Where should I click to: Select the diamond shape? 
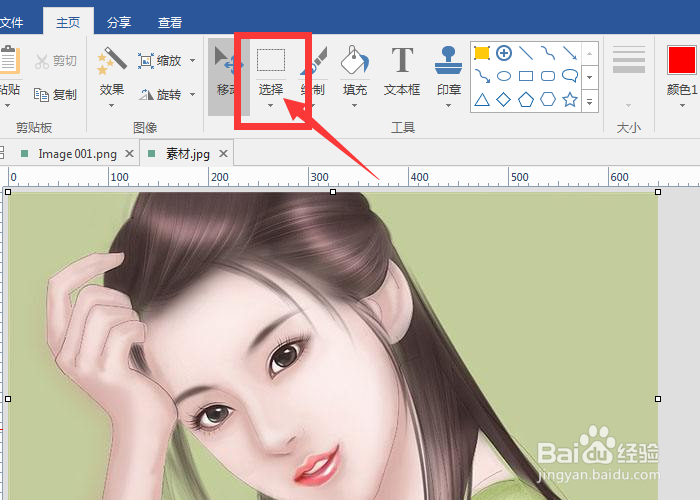click(504, 99)
